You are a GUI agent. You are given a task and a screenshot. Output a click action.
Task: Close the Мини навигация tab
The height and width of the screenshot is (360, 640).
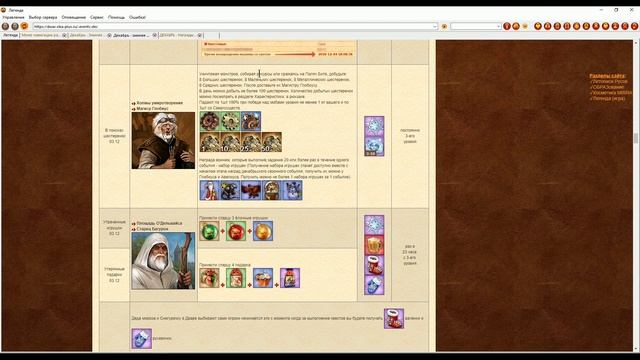click(x=64, y=36)
